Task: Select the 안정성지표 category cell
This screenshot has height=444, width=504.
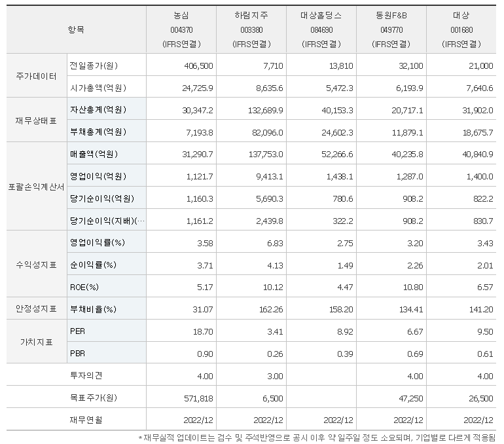Action: click(37, 308)
